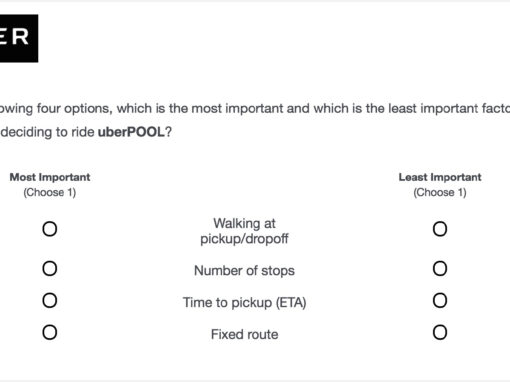
Task: Select Least Important for Number of stops
Action: (x=440, y=269)
